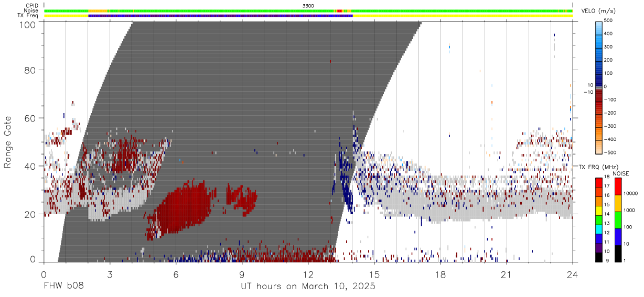Click the 10000 label on NOISE scale
This screenshot has height=297, width=644.
630,193
